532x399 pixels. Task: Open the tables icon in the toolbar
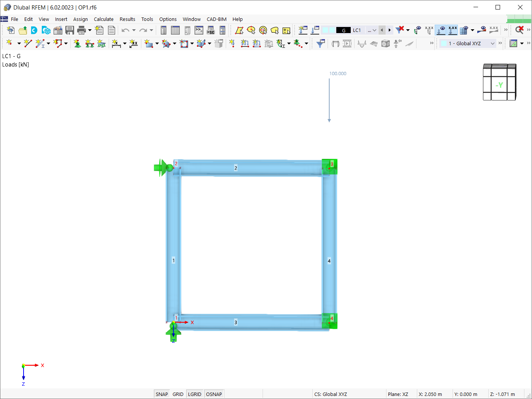tap(175, 30)
